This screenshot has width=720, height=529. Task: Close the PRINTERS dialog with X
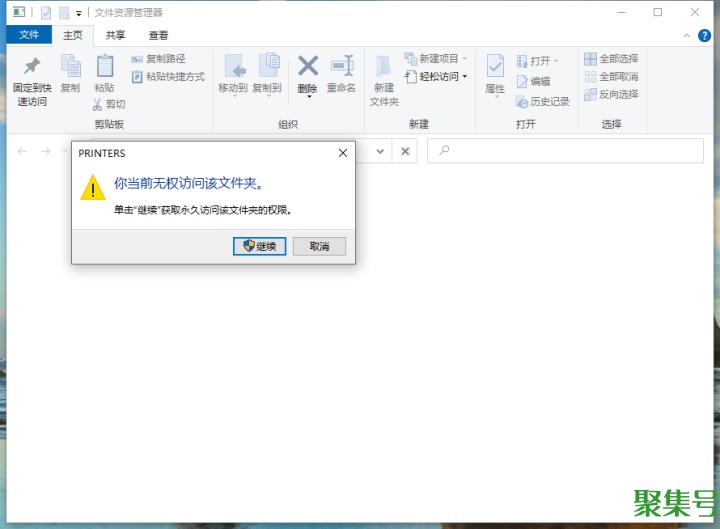(x=342, y=153)
